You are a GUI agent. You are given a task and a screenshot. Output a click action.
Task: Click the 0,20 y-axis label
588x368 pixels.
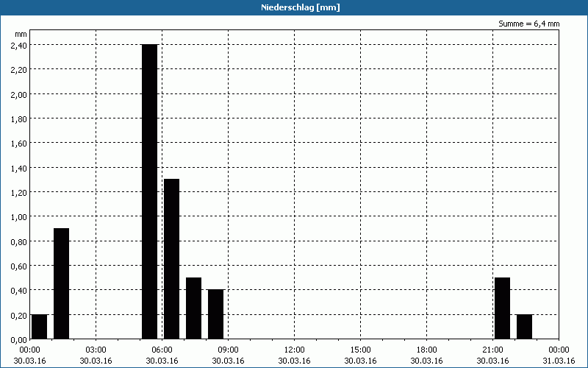[19, 315]
